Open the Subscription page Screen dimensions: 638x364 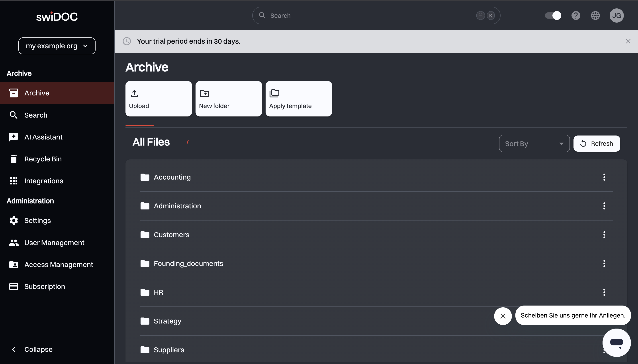click(x=57, y=287)
